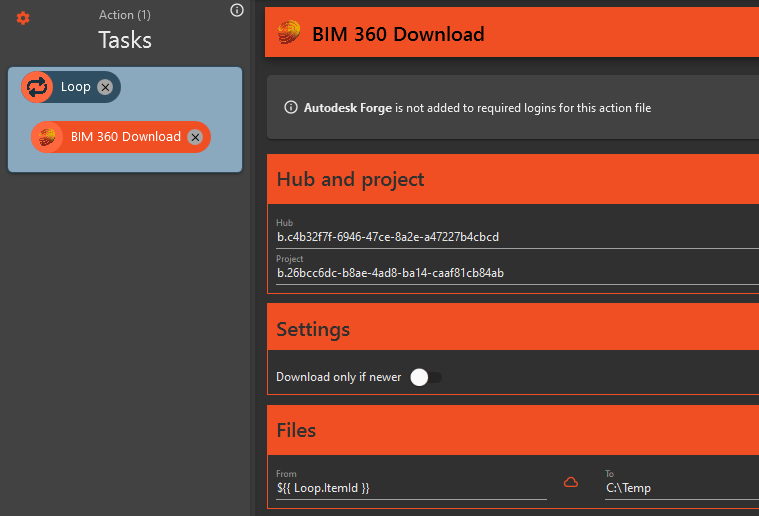Remove the Loop task with its X

pyautogui.click(x=105, y=87)
